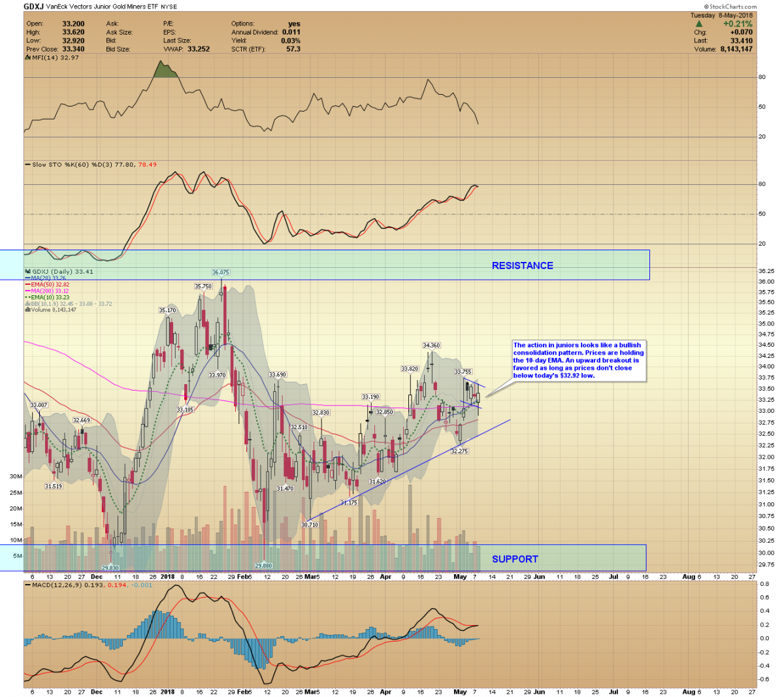This screenshot has height=697, width=784.
Task: Click the 36.075 high price label
Action: click(221, 272)
